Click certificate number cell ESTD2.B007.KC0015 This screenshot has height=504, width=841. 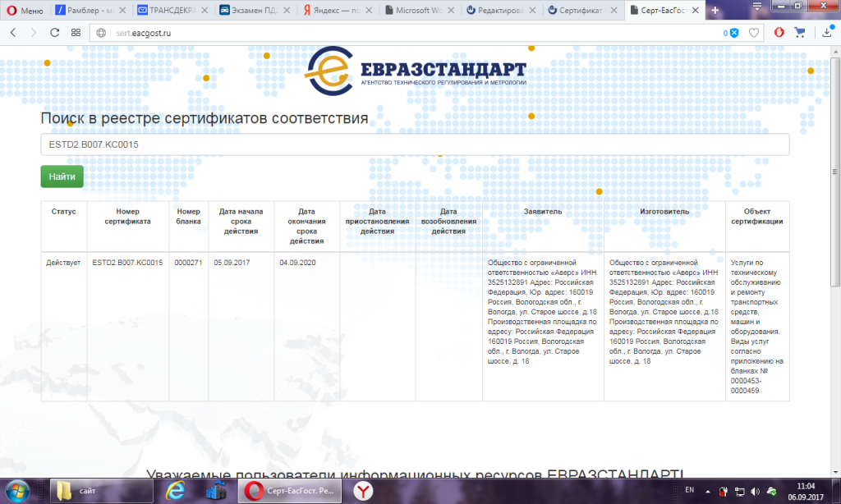click(x=127, y=263)
